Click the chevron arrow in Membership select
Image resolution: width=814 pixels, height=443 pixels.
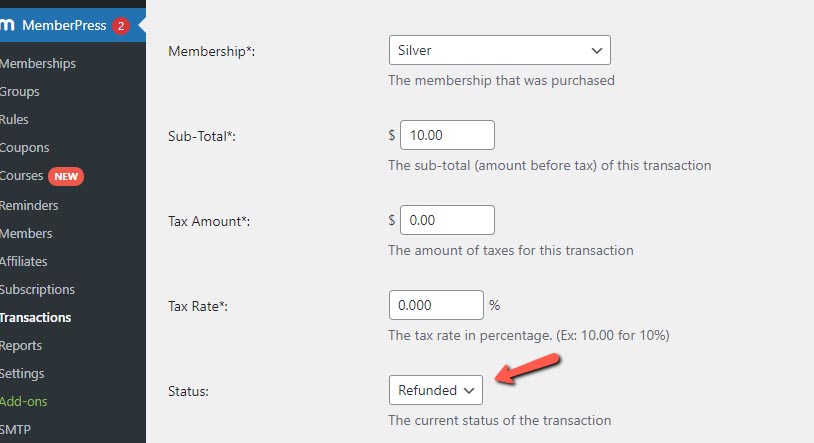(x=596, y=50)
